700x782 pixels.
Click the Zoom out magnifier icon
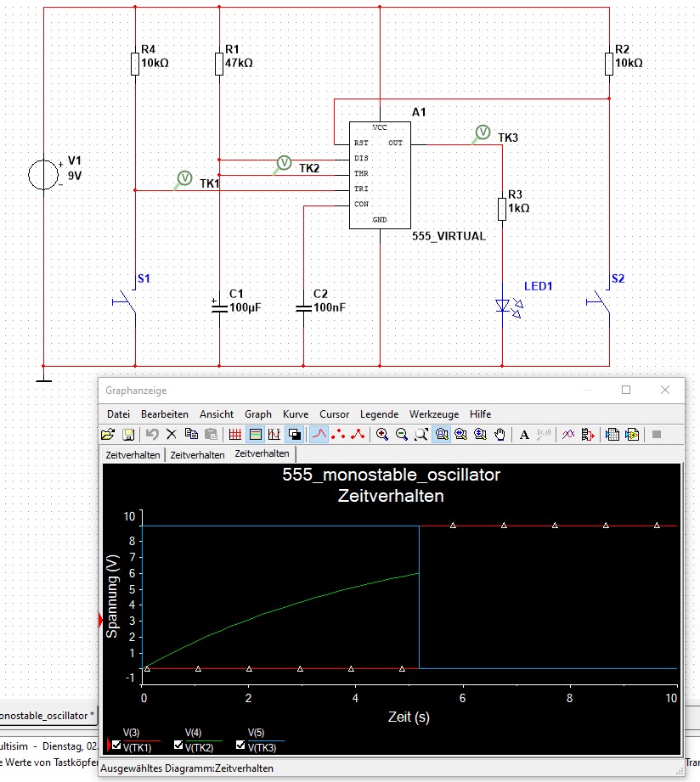[x=402, y=435]
